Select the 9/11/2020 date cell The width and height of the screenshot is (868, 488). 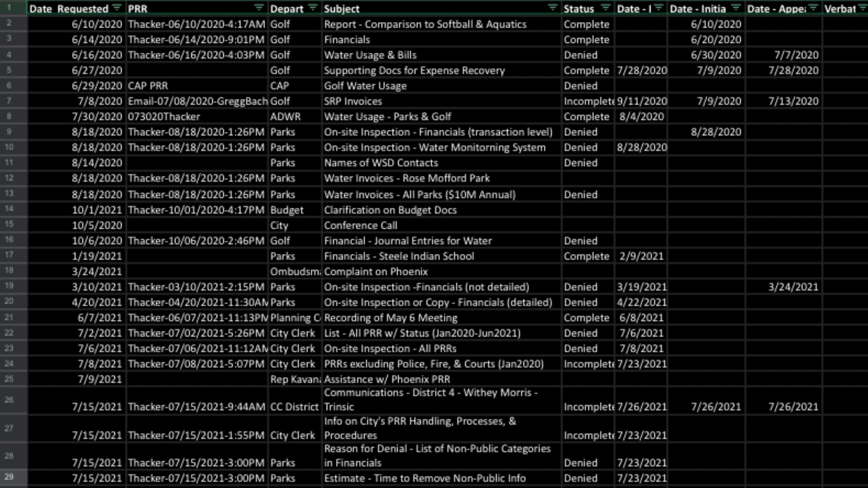click(x=641, y=101)
